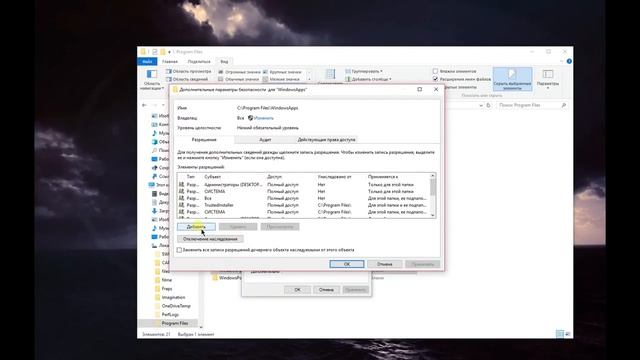
Task: Select Program Files folder in sidebar
Action: (175, 323)
